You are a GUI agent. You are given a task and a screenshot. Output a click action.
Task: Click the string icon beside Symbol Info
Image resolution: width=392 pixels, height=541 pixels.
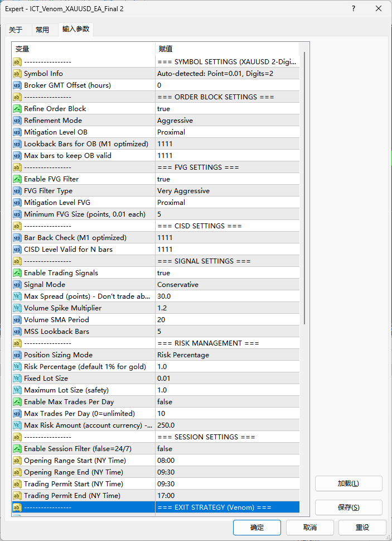(17, 74)
